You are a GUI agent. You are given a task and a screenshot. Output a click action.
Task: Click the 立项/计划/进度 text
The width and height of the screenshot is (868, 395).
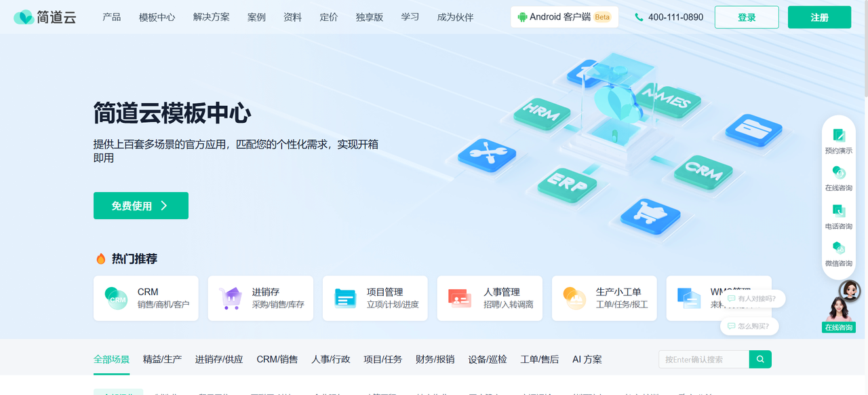coord(393,305)
